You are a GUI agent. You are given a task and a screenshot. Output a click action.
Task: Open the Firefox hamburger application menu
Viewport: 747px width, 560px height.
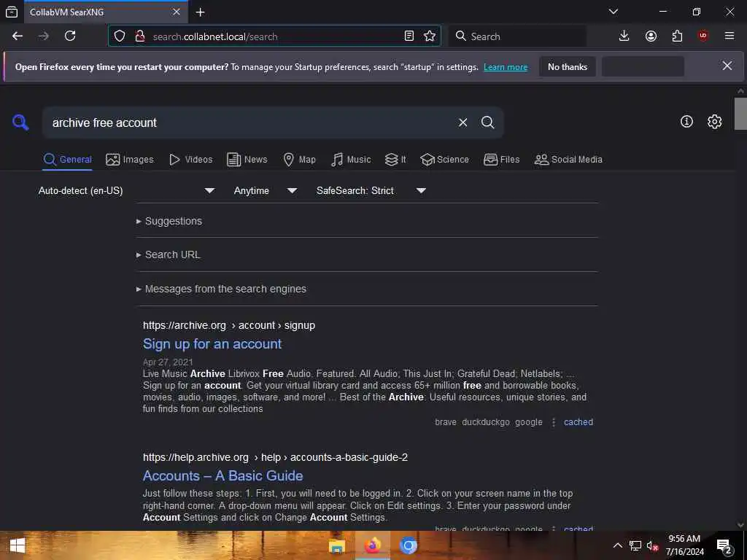(x=729, y=36)
